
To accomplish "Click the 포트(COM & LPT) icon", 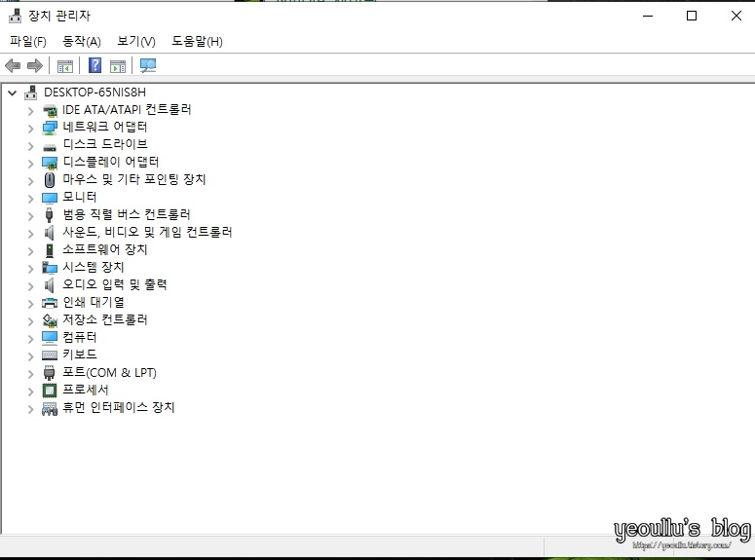I will [49, 373].
